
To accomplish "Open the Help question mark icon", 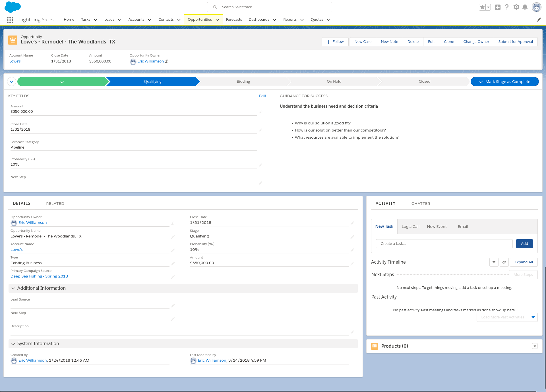I will click(x=507, y=7).
